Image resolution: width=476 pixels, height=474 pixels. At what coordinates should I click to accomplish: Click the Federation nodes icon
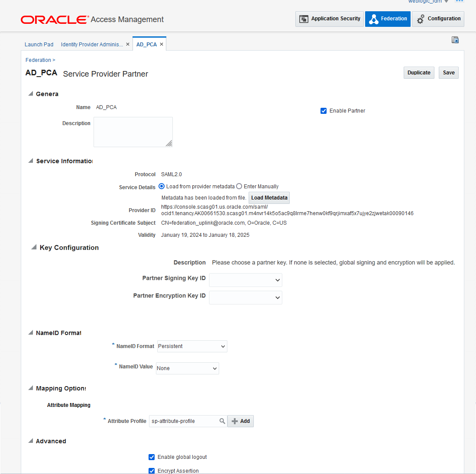click(374, 19)
